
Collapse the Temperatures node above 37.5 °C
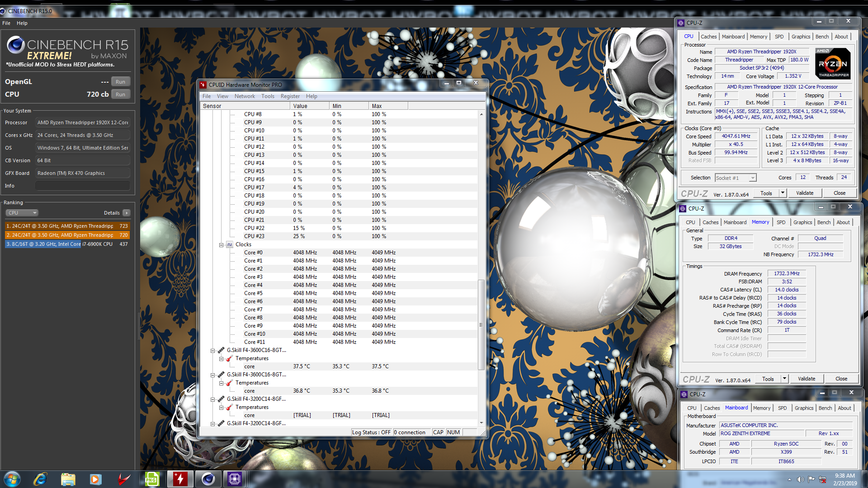(x=222, y=358)
